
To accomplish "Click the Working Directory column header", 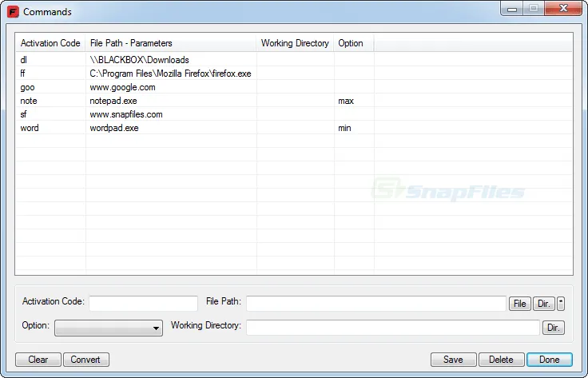I will [295, 43].
